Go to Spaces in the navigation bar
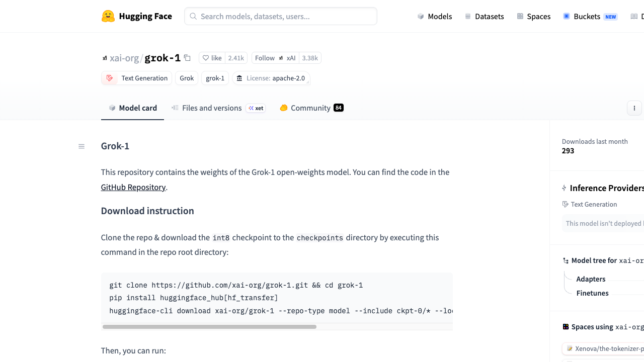The height and width of the screenshot is (362, 644). (x=534, y=16)
